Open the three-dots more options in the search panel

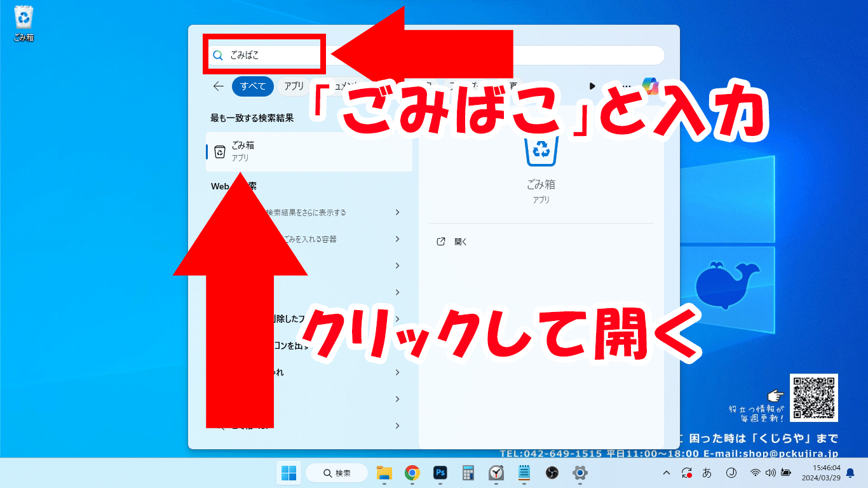(628, 86)
